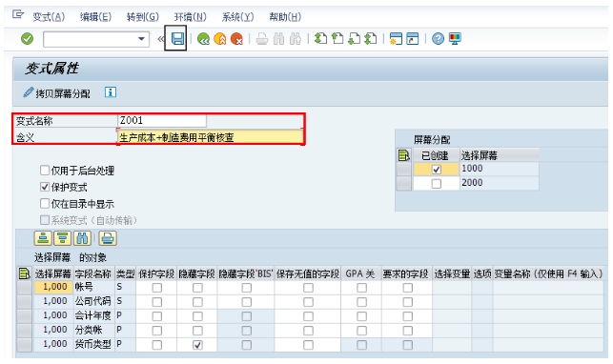The image size is (613, 364).
Task: Open the 帮助(H) menu
Action: [285, 17]
